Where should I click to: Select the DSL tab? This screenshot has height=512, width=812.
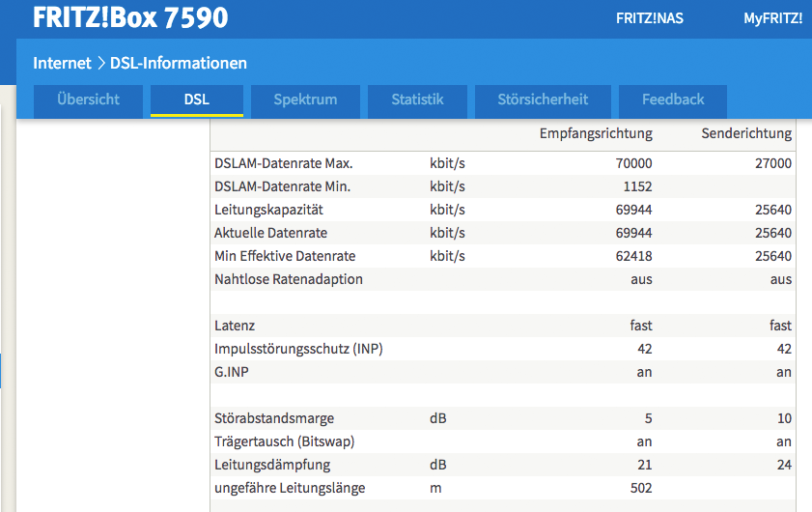[197, 101]
